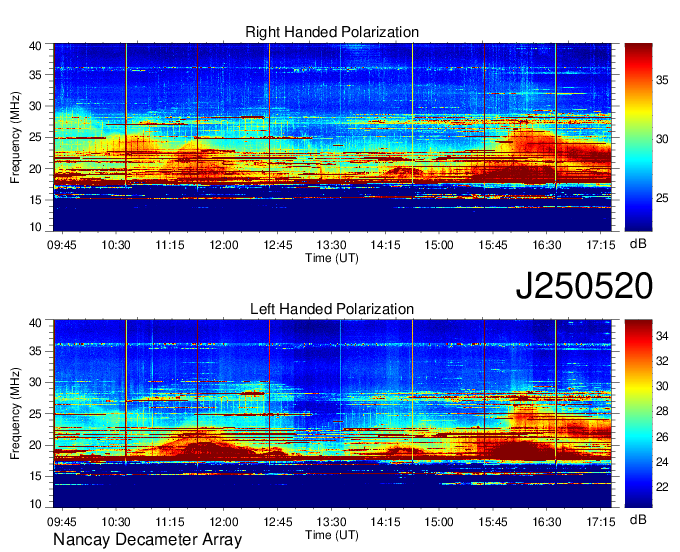This screenshot has width=680, height=552.
Task: Click "35" frequency tick on right-handed plot
Action: point(35,75)
